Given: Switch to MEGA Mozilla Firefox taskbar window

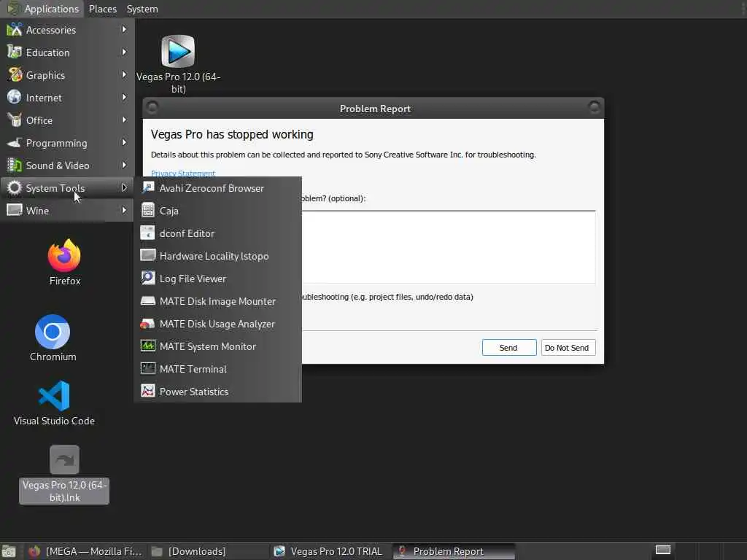Looking at the screenshot, I should pyautogui.click(x=86, y=551).
